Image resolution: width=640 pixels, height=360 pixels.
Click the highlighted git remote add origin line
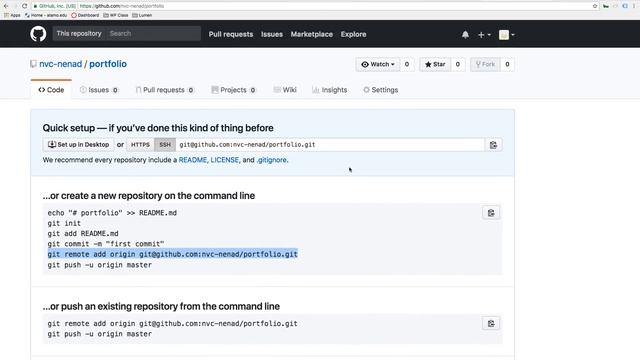[173, 254]
